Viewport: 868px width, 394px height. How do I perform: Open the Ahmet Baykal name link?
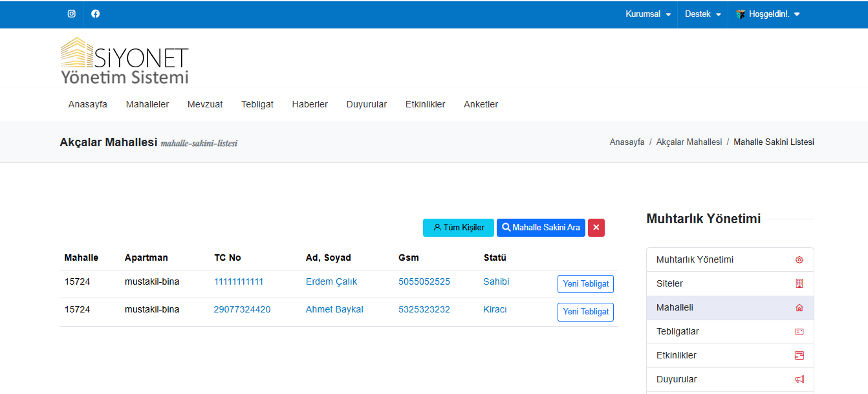tap(334, 309)
